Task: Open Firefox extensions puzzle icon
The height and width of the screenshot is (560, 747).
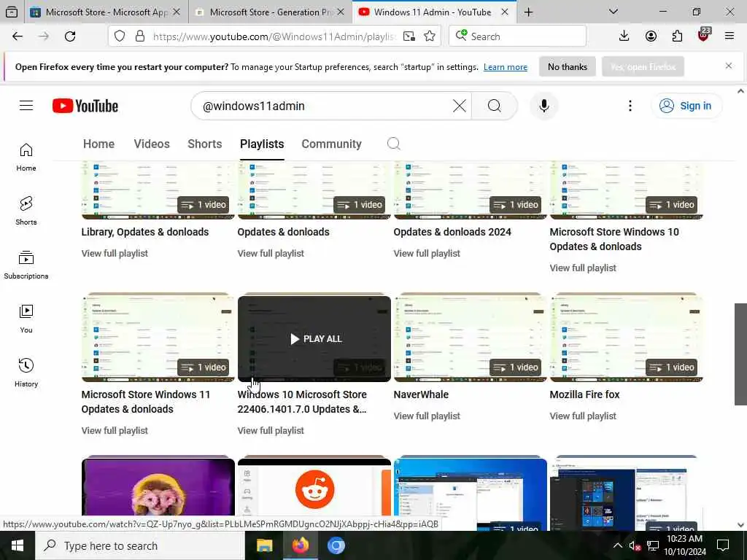Action: (677, 36)
